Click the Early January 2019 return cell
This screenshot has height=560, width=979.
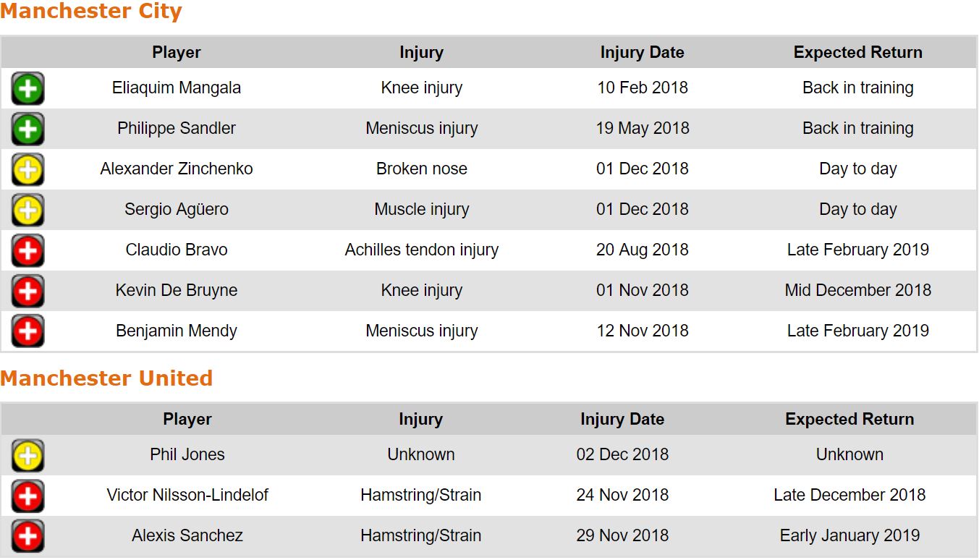849,535
